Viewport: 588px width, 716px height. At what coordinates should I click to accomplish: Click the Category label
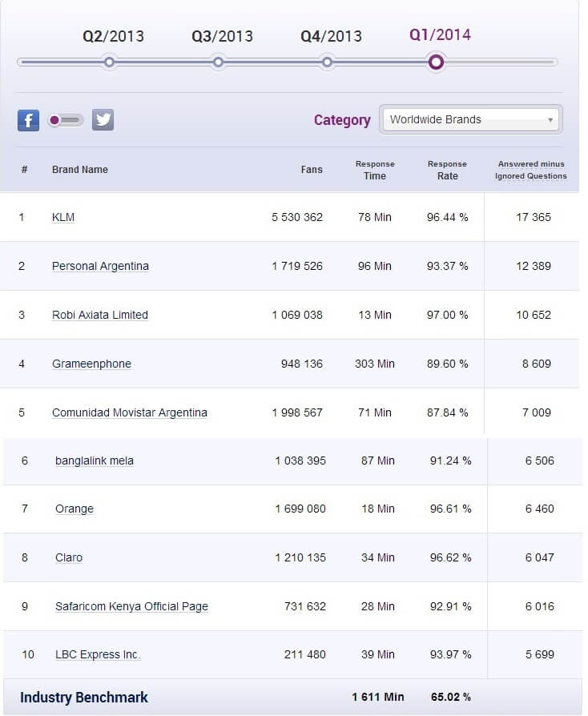(x=342, y=120)
